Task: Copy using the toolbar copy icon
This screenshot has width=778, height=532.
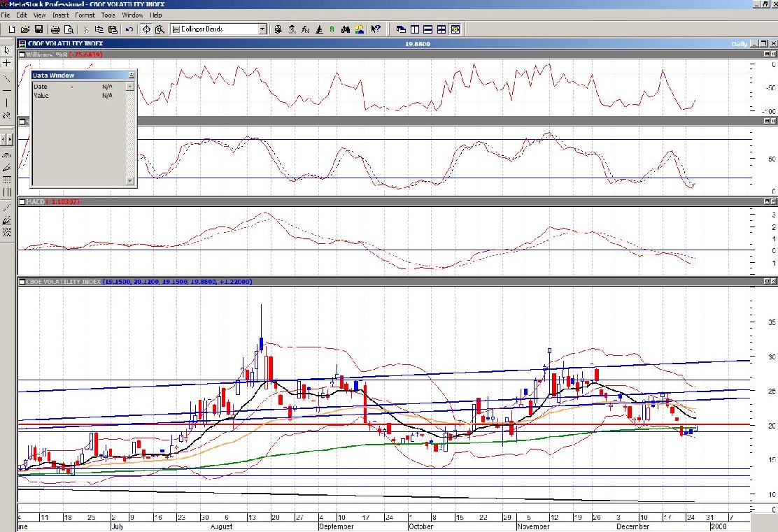Action: point(99,29)
